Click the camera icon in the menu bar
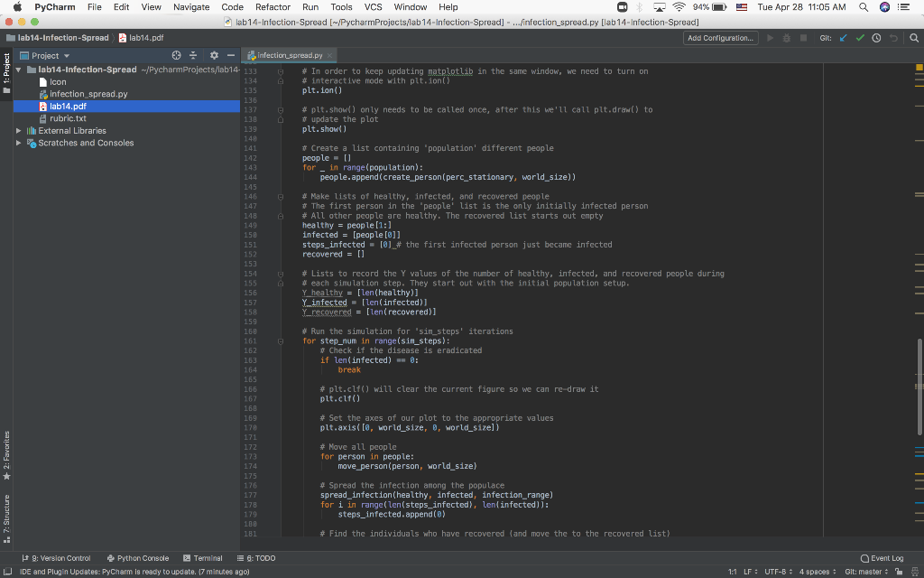 click(x=622, y=7)
